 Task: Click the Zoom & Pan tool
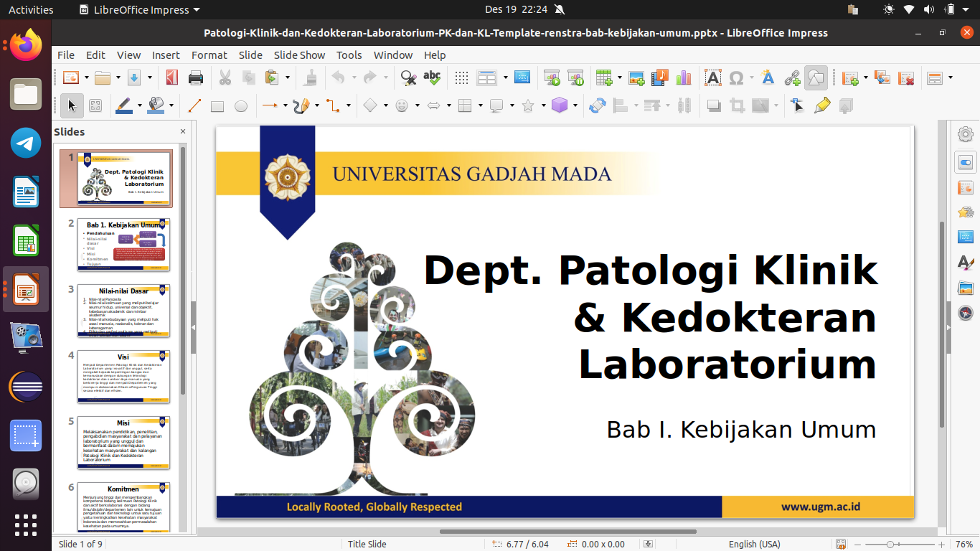(95, 105)
